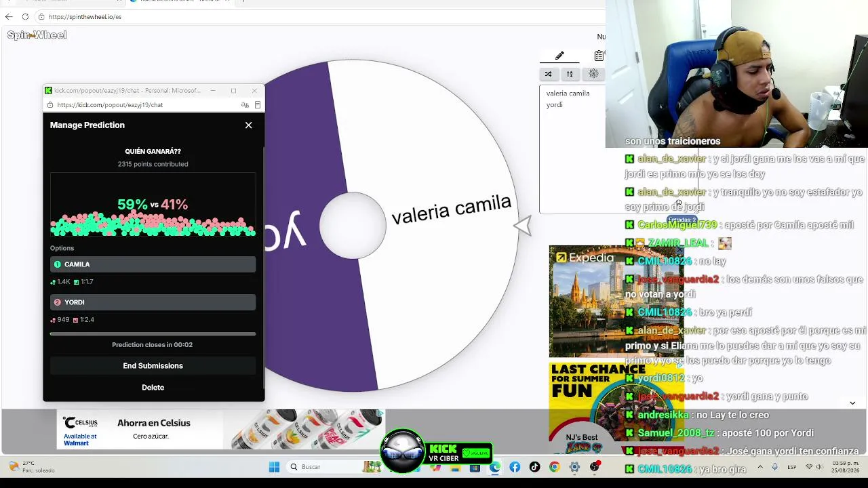Click the 'valeria camila' wheel segment

point(451,209)
